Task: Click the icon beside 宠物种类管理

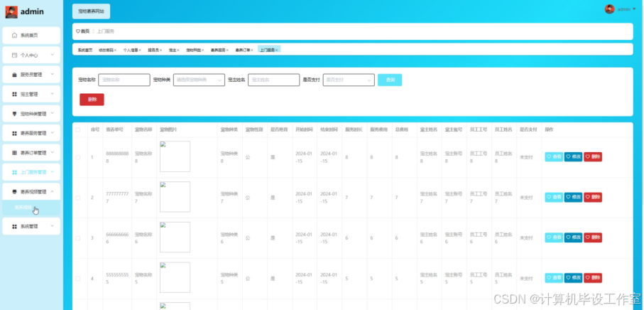Action: [x=14, y=114]
